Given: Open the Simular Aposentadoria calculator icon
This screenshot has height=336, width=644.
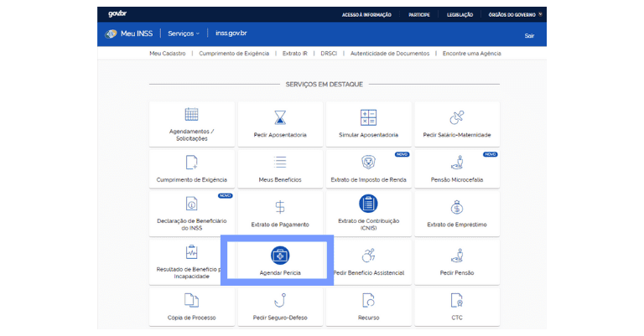Looking at the screenshot, I should (368, 117).
